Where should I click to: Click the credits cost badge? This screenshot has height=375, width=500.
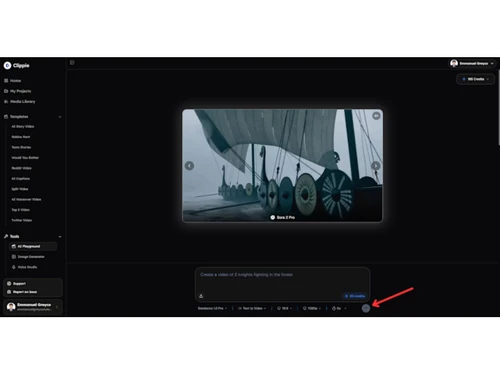click(355, 296)
